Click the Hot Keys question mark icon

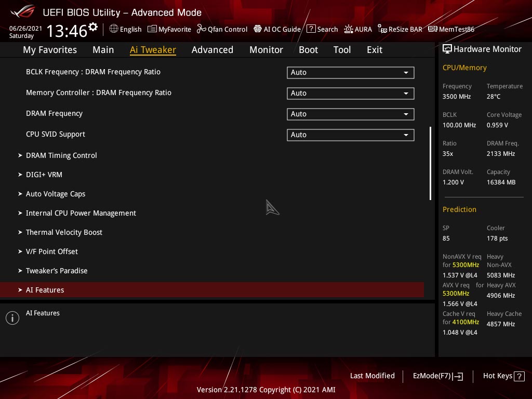519,376
